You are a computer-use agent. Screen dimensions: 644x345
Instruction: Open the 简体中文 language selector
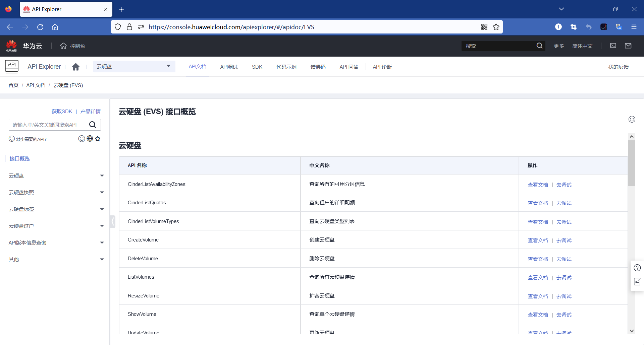tap(582, 46)
